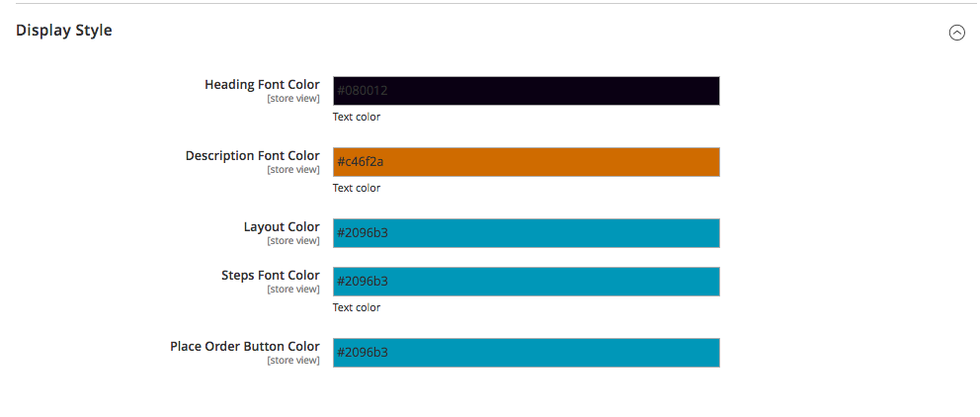Viewport: 980px width, 417px height.
Task: Click store view scope under Place Order Button Color
Action: click(293, 361)
